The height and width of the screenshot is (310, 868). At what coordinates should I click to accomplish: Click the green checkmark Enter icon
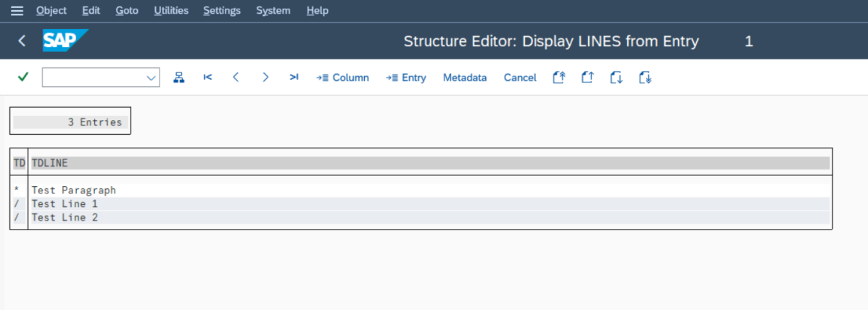[23, 77]
